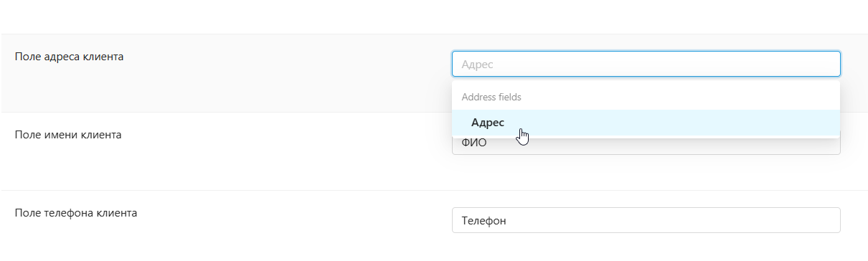Click the "Address fields" group header
868x261 pixels.
point(491,96)
